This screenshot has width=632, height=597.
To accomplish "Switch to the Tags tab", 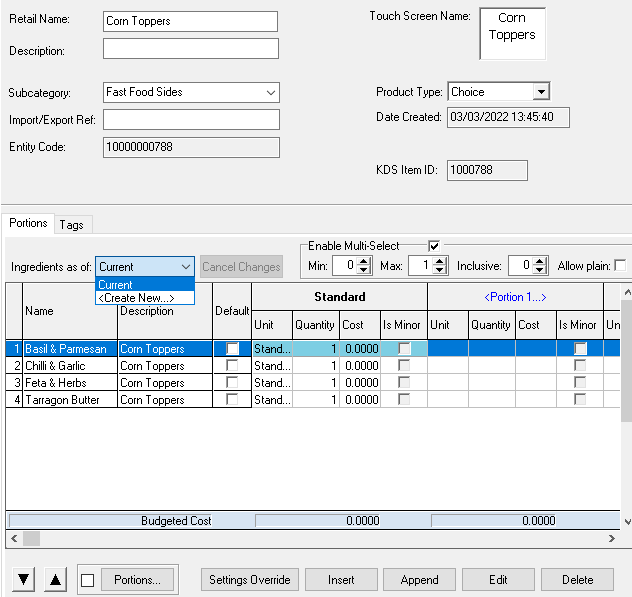I will (71, 225).
